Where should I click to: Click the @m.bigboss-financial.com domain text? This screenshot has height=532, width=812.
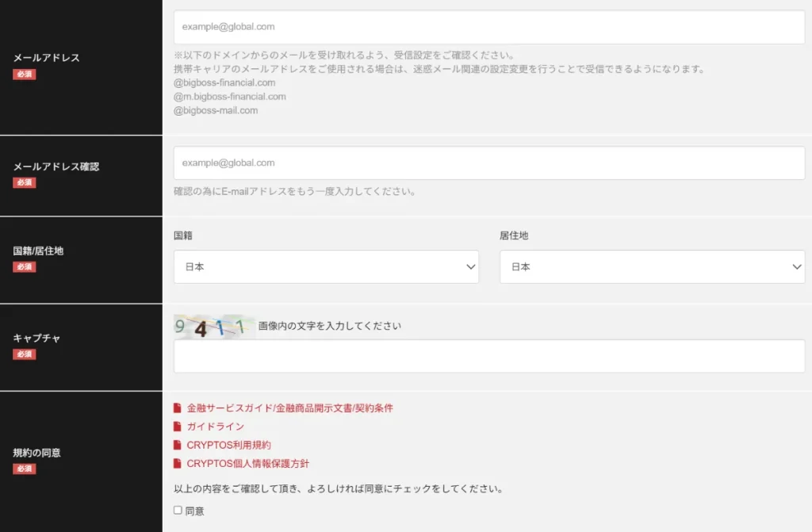pyautogui.click(x=230, y=97)
